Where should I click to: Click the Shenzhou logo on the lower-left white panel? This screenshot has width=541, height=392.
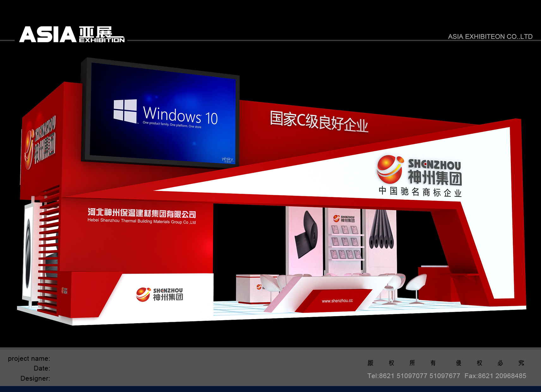(159, 294)
